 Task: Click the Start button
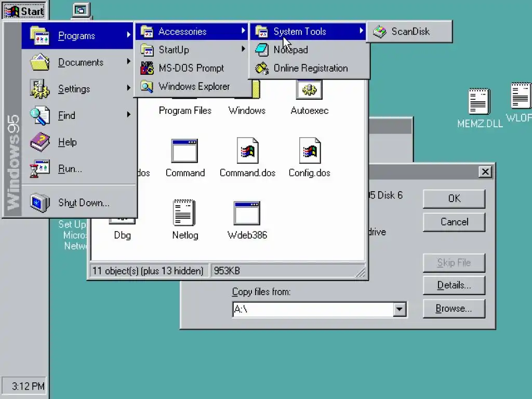click(24, 10)
